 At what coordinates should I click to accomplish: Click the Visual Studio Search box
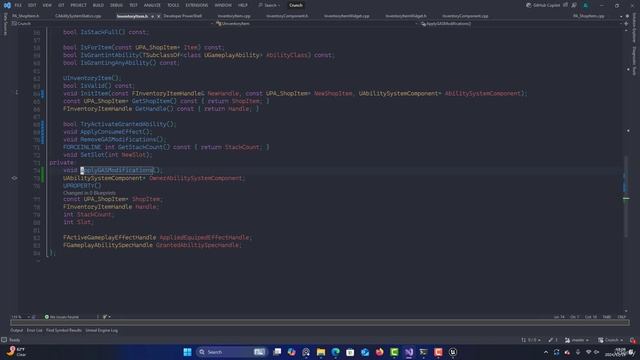click(x=269, y=5)
